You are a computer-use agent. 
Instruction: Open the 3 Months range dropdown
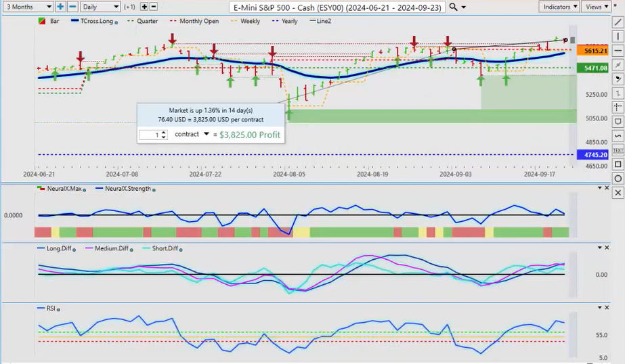tap(28, 7)
